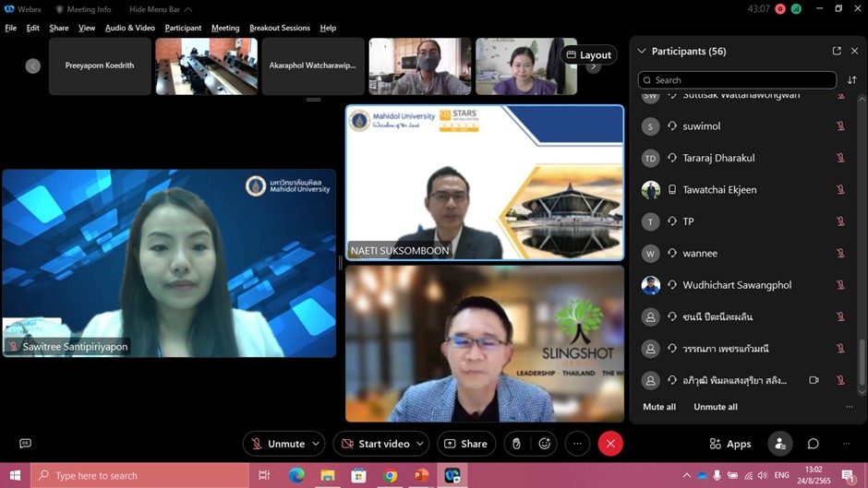Screen dimensions: 868x488
Task: Open the chat panel icon
Action: pos(813,444)
